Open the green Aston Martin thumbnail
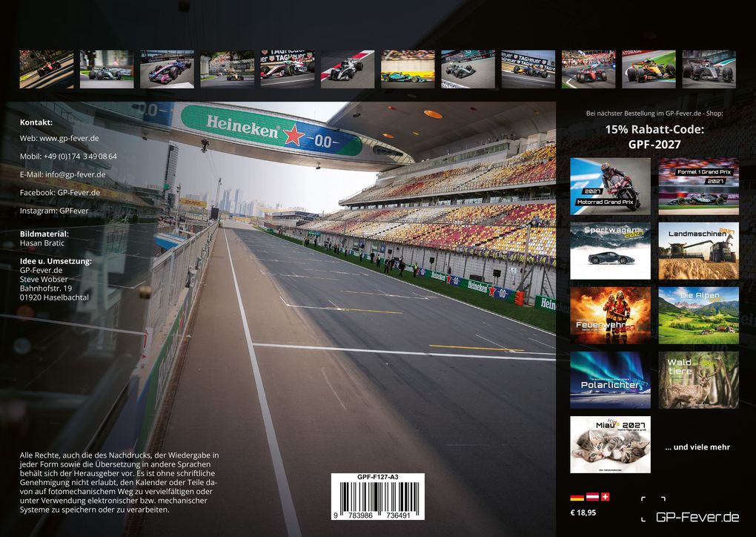756x537 pixels. tap(408, 69)
